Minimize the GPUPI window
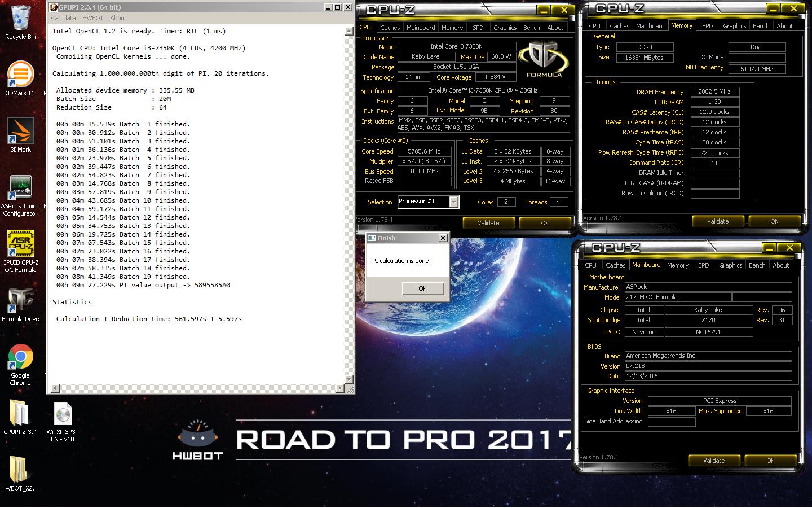 (329, 7)
